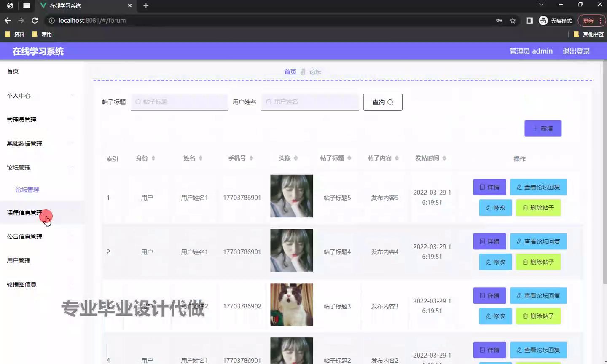Viewport: 607px width, 364px height.
Task: Click 删除帖子 for 帖子标题5 row
Action: tap(538, 208)
